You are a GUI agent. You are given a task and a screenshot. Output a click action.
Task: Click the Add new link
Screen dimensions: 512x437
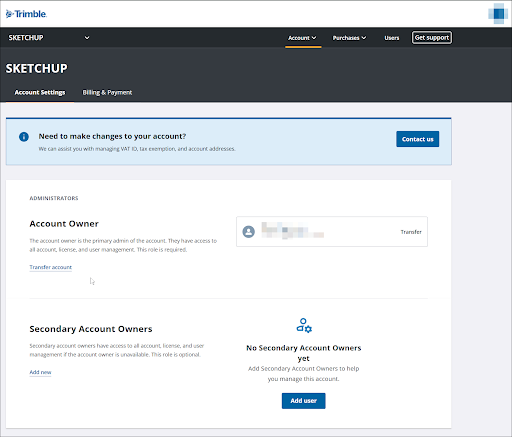coord(40,372)
